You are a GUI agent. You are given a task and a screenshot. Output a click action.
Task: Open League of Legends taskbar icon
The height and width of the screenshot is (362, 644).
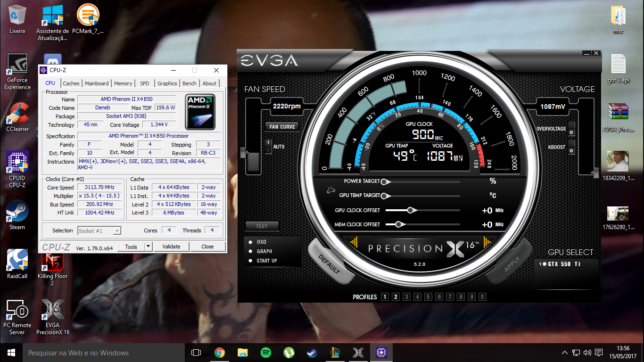coord(335,353)
